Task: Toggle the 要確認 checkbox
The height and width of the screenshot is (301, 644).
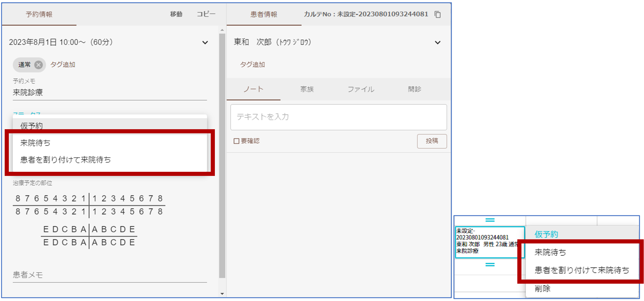Action: click(x=236, y=141)
